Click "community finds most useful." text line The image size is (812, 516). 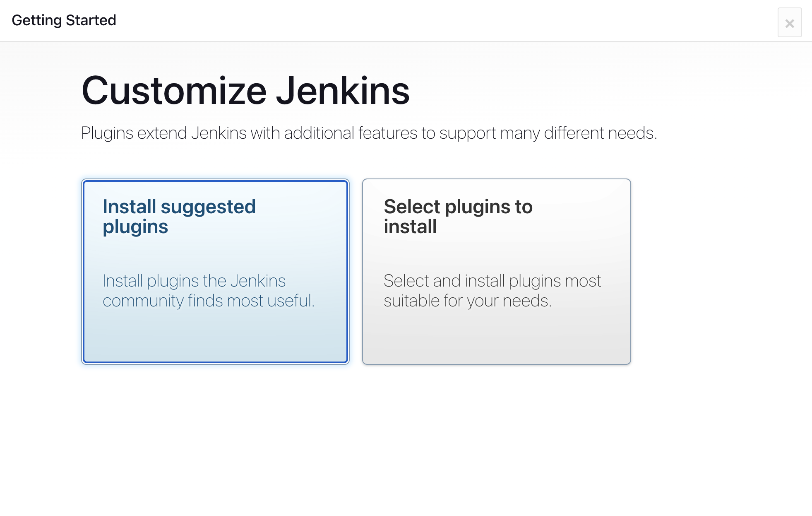point(209,301)
